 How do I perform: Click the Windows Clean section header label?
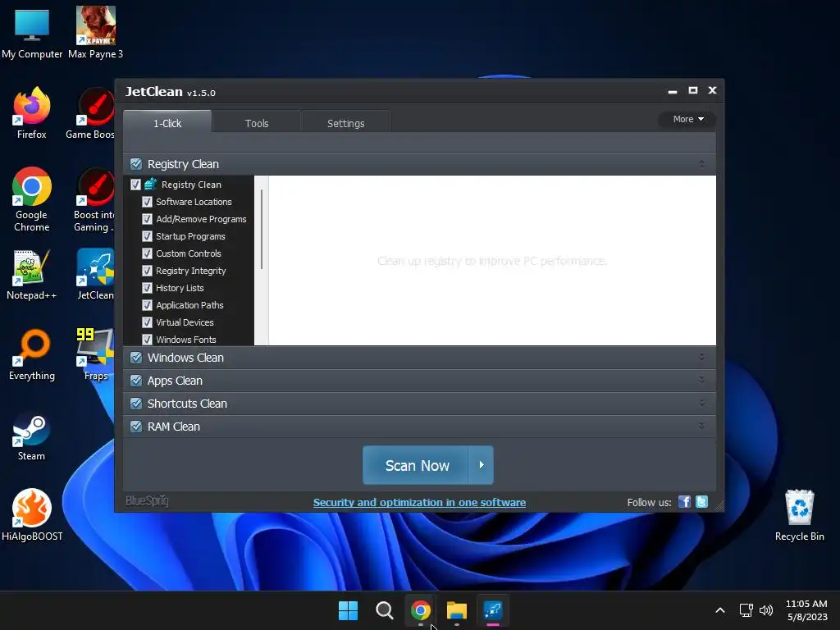coord(185,358)
